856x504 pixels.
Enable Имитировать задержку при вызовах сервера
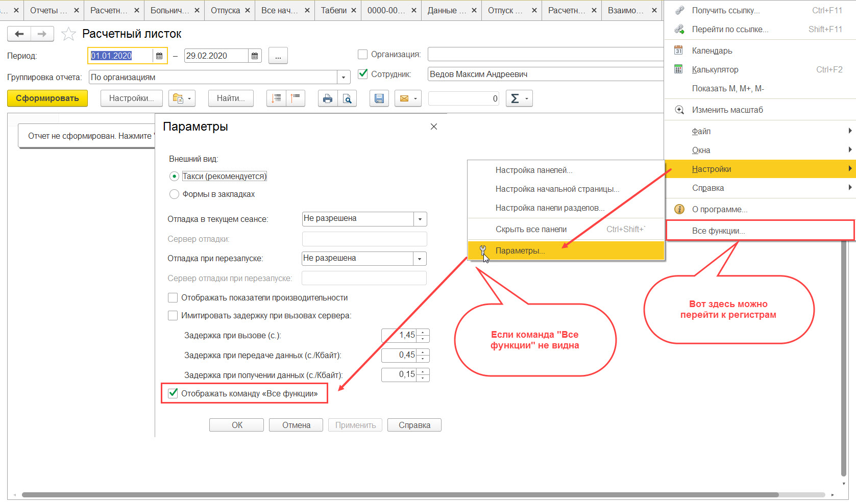pyautogui.click(x=173, y=315)
